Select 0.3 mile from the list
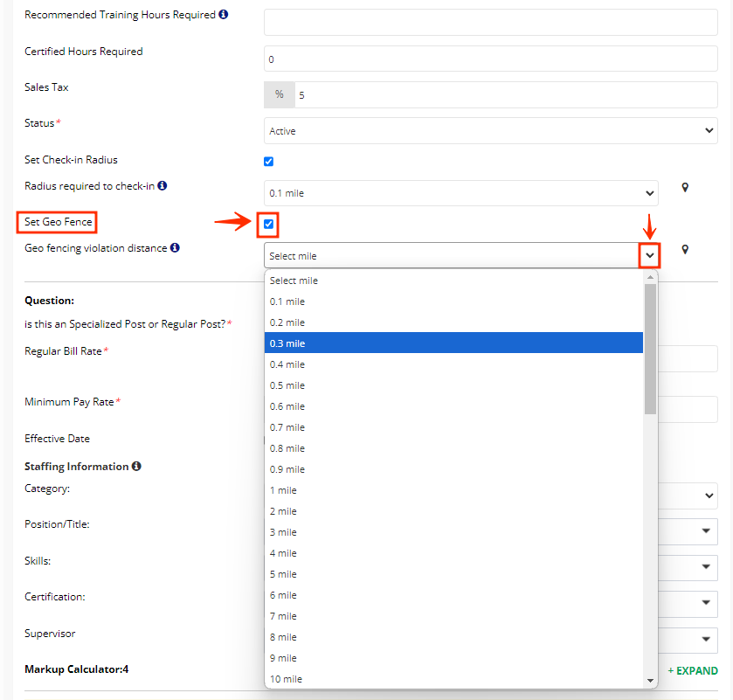 453,343
